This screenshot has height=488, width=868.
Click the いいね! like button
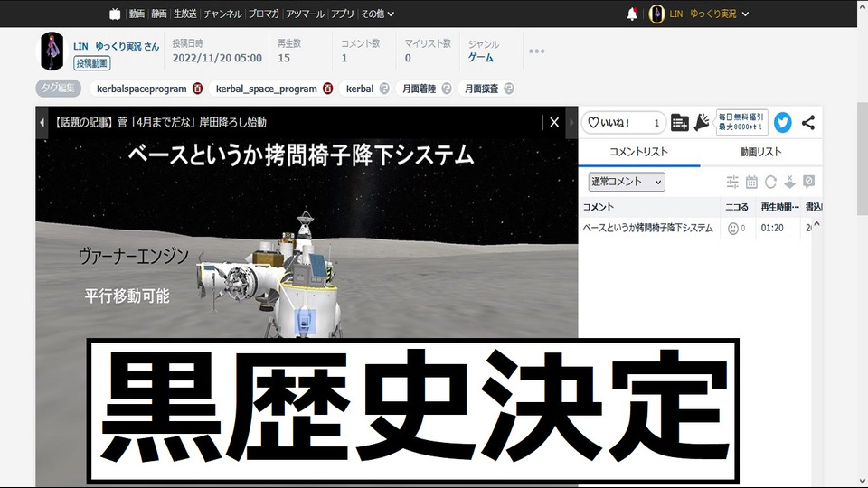point(623,122)
